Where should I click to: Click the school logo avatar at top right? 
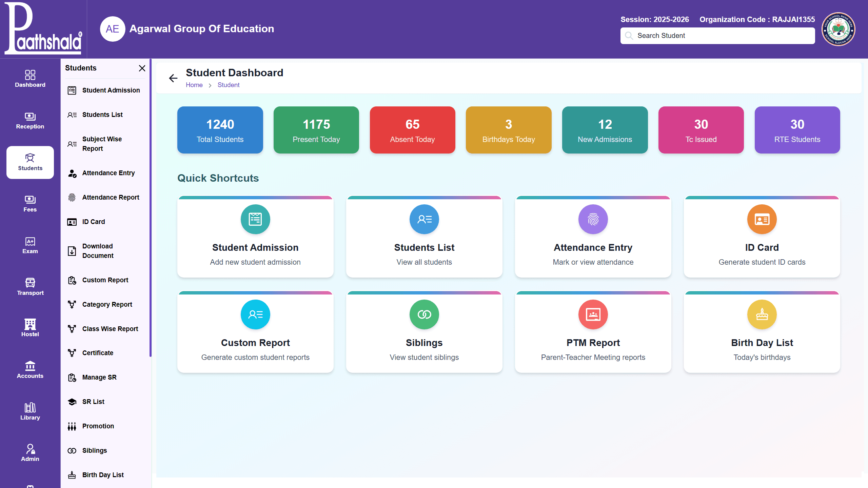click(838, 29)
